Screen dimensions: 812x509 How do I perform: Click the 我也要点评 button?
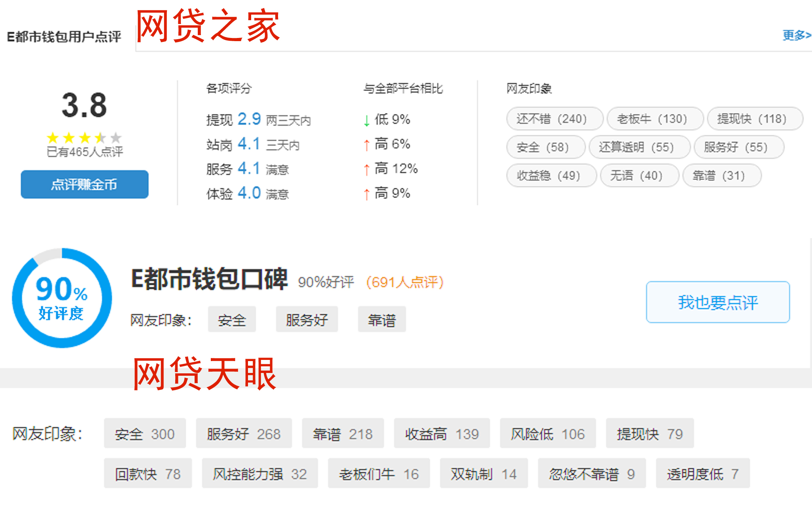pyautogui.click(x=718, y=302)
